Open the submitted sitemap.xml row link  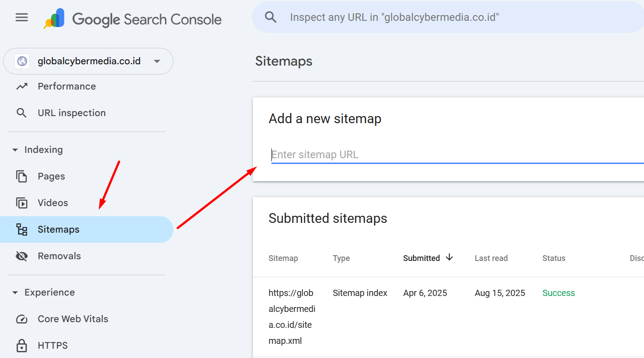(x=292, y=317)
